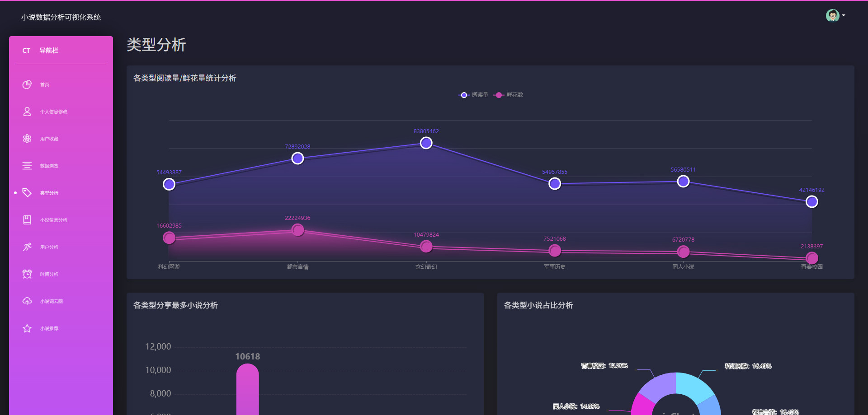Screen dimensions: 868x415
Task: Expand the dropdown caret beside the avatar
Action: [844, 15]
